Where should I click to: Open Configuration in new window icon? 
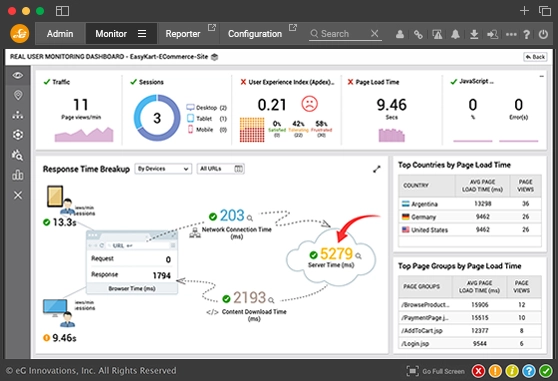(x=293, y=27)
